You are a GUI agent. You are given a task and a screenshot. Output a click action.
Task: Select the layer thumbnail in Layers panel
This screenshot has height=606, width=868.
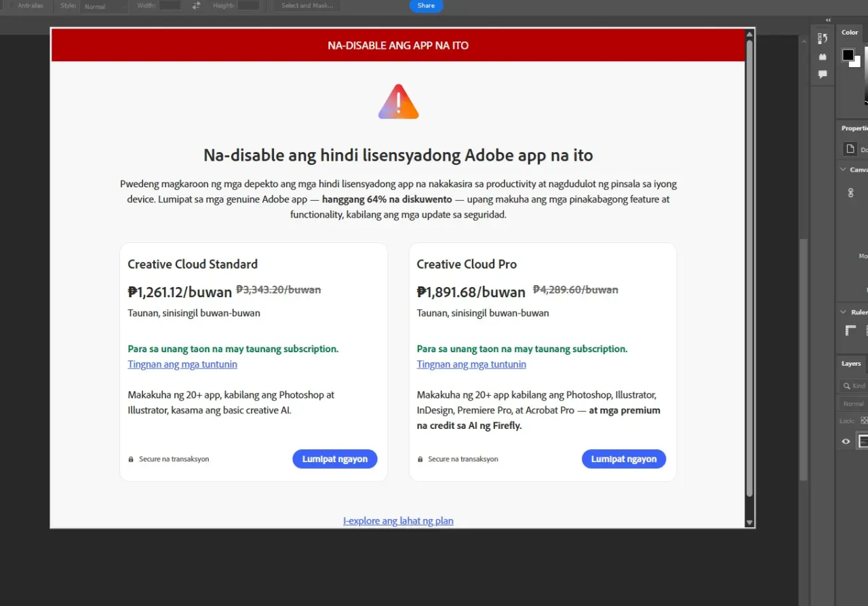click(863, 441)
